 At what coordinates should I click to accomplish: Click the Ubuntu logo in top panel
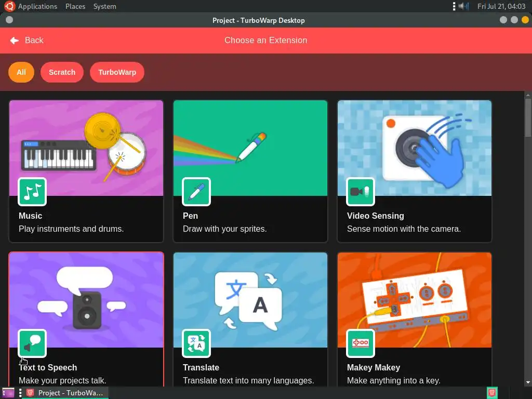point(9,6)
